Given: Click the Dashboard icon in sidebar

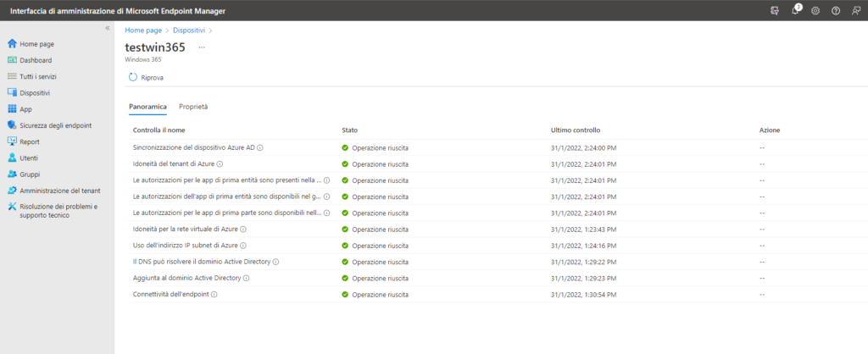Looking at the screenshot, I should 12,60.
